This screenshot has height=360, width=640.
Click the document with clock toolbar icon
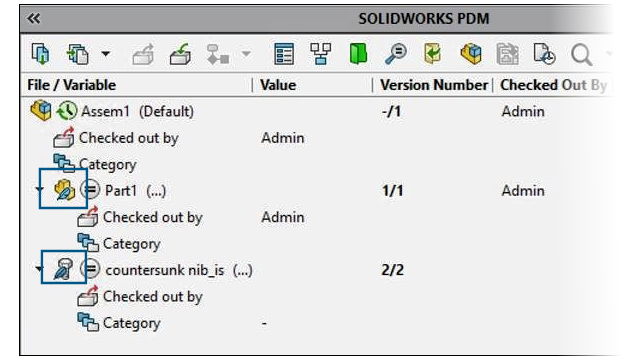click(544, 54)
